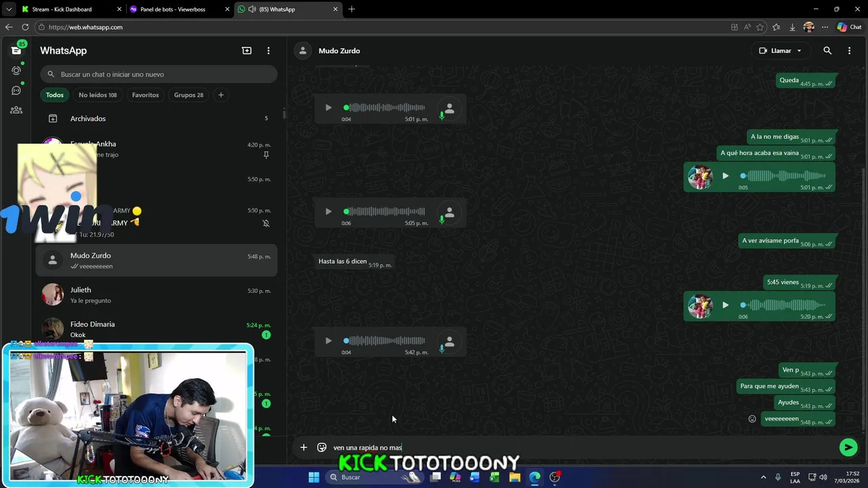Open Communities icon in left sidebar
868x488 pixels.
pos(16,110)
